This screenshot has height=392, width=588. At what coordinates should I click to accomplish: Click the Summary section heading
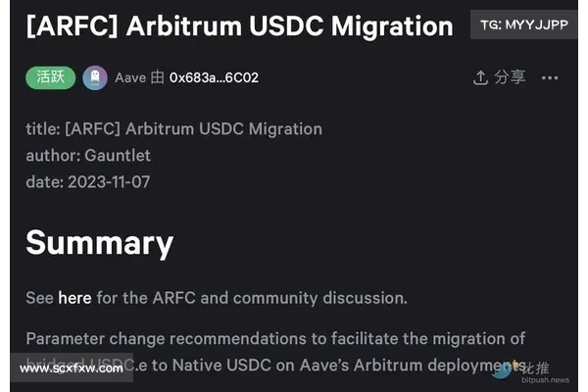coord(100,243)
